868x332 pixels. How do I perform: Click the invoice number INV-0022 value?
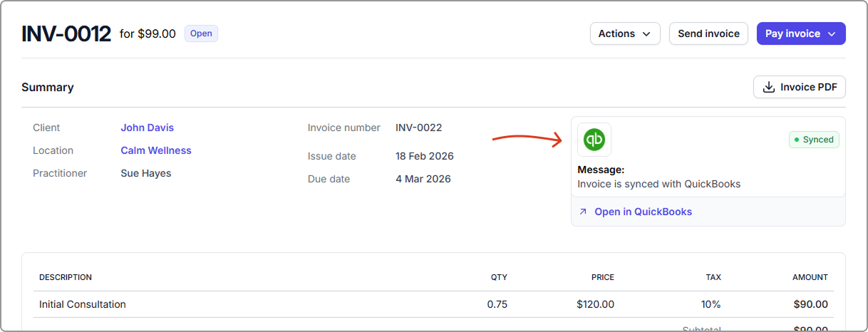[x=418, y=128]
